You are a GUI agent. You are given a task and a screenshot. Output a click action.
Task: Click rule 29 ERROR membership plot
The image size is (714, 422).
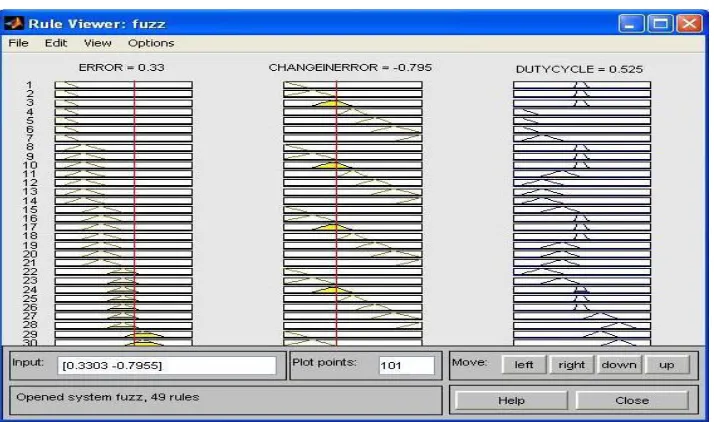pyautogui.click(x=123, y=334)
